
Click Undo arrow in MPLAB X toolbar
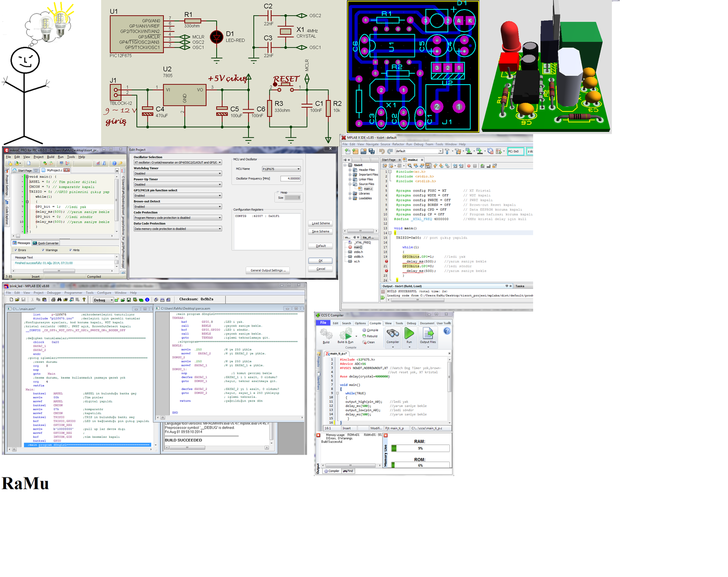pos(382,151)
